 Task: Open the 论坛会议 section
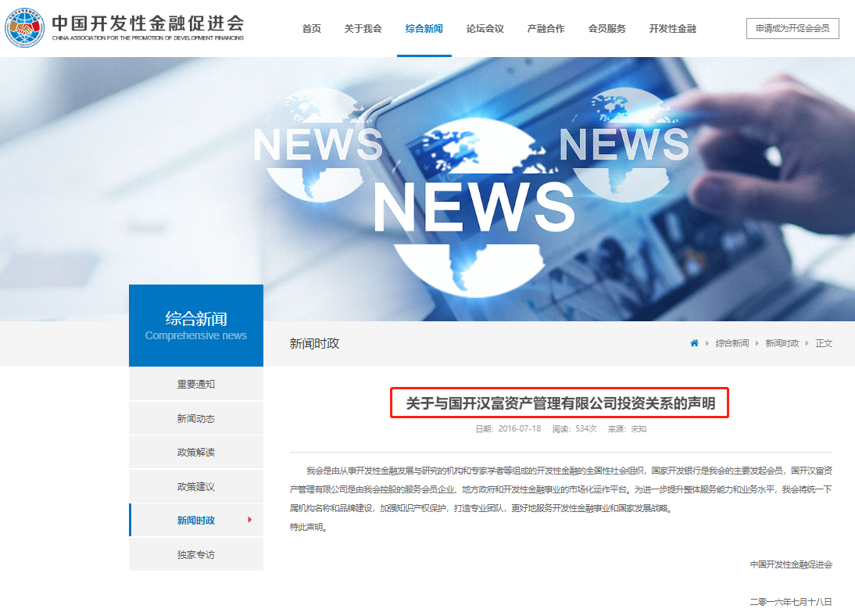point(485,27)
